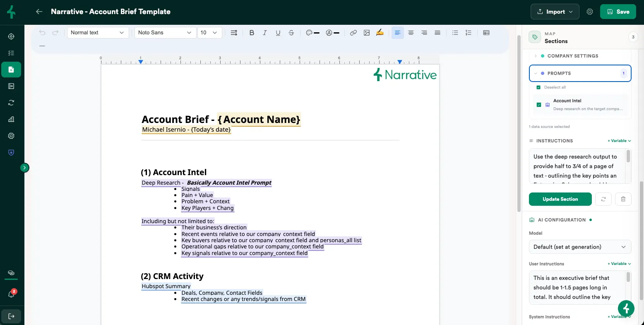Insert a numbered list
Viewport: 644px width, 325px height.
click(x=469, y=33)
